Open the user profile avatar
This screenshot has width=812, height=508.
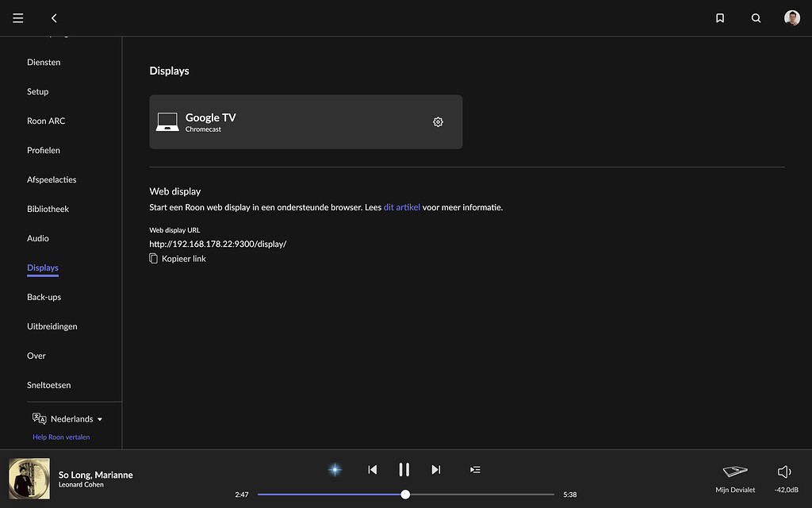pyautogui.click(x=791, y=18)
